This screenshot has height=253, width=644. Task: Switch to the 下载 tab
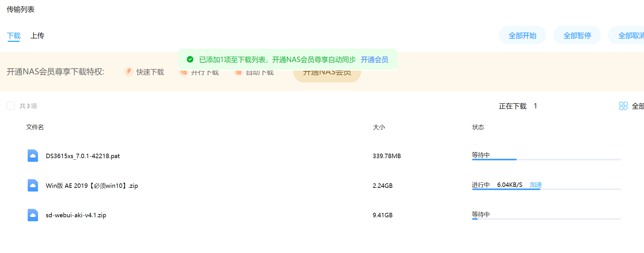point(14,36)
